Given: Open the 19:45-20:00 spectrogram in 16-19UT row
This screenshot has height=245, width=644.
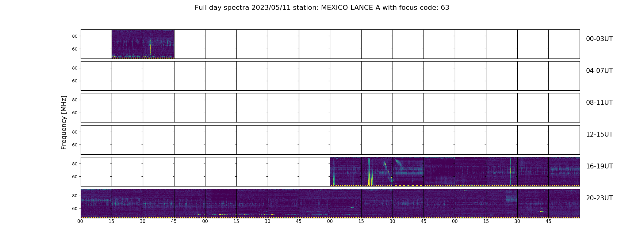Looking at the screenshot, I should (x=564, y=172).
